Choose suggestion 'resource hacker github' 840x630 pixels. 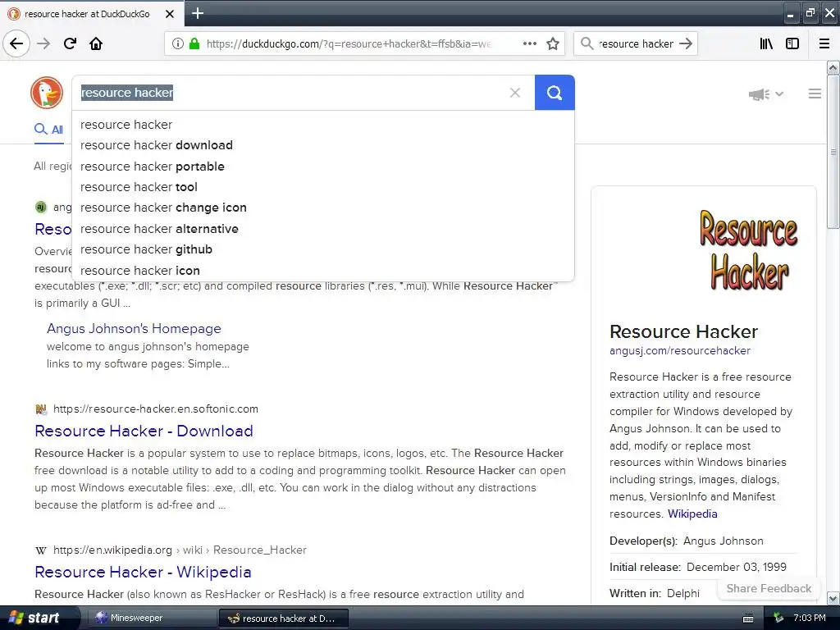pos(323,249)
